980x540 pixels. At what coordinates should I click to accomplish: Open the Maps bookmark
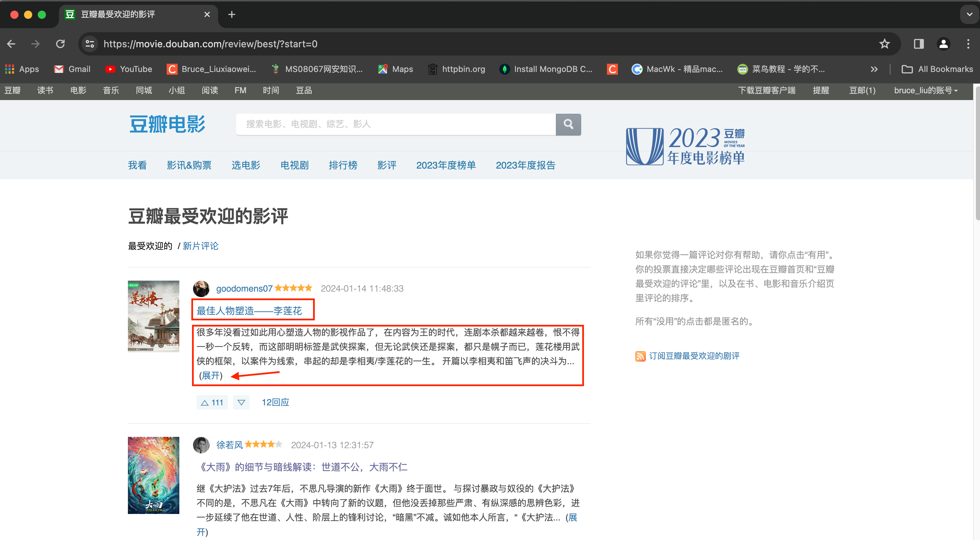click(396, 69)
